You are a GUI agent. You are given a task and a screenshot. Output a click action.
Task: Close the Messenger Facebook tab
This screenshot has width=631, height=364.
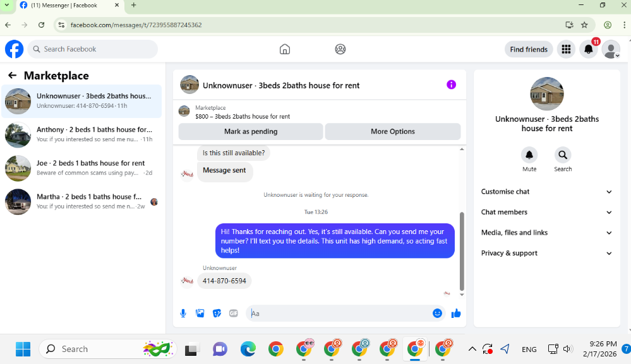117,5
